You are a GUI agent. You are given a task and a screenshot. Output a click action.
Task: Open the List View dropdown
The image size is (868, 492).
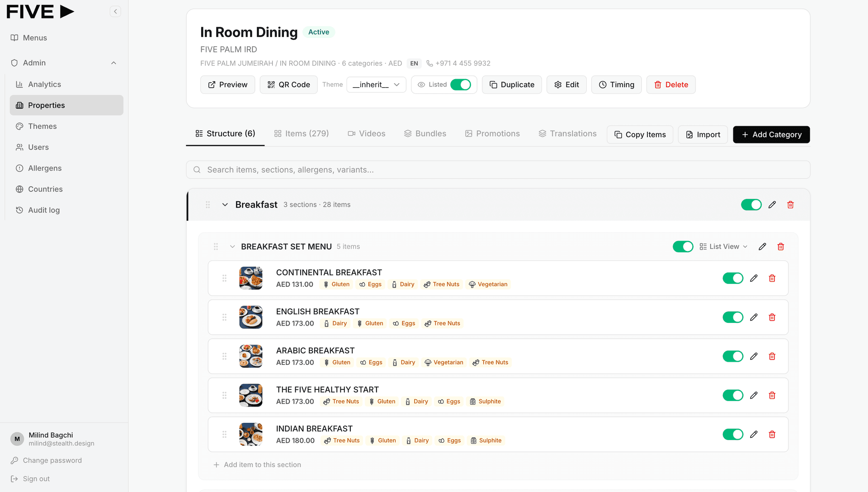(723, 246)
